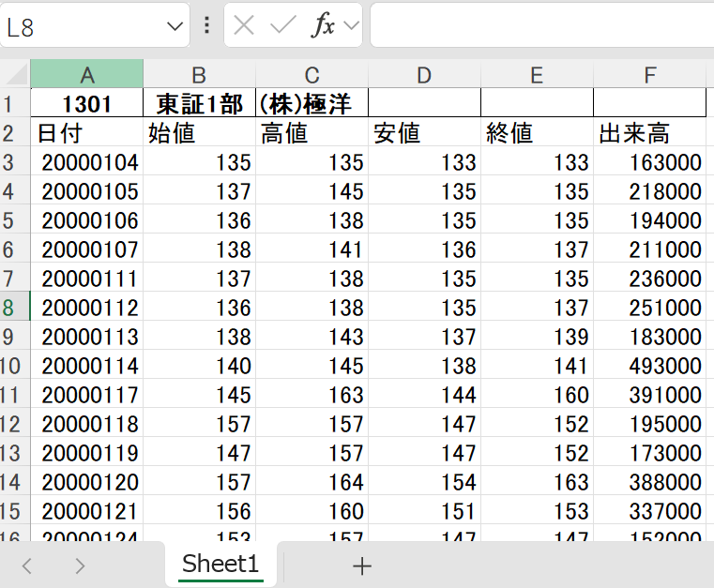This screenshot has height=588, width=714.
Task: Select the 出来高 header cell
Action: tap(649, 132)
